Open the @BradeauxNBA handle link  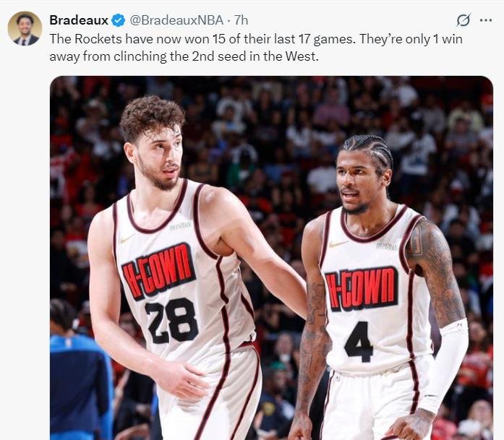(x=176, y=20)
